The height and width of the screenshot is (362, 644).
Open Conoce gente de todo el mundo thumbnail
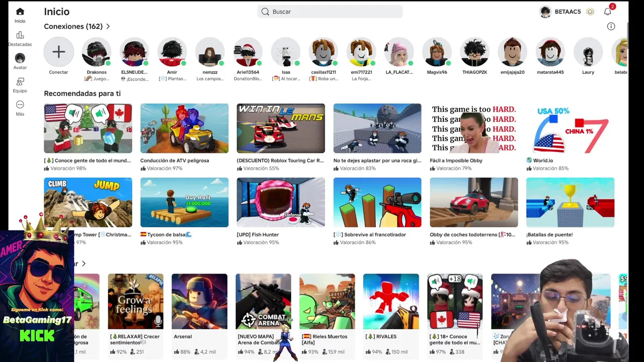88,128
